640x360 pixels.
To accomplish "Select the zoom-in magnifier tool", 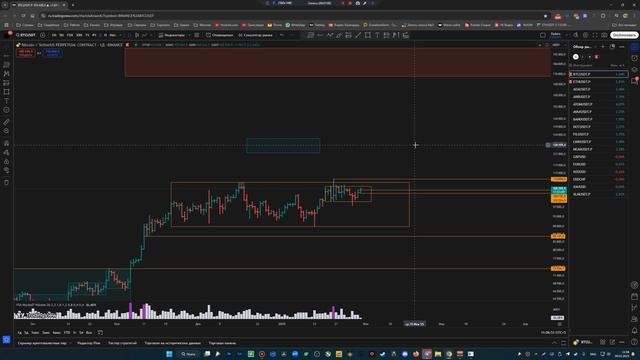I will [7, 131].
